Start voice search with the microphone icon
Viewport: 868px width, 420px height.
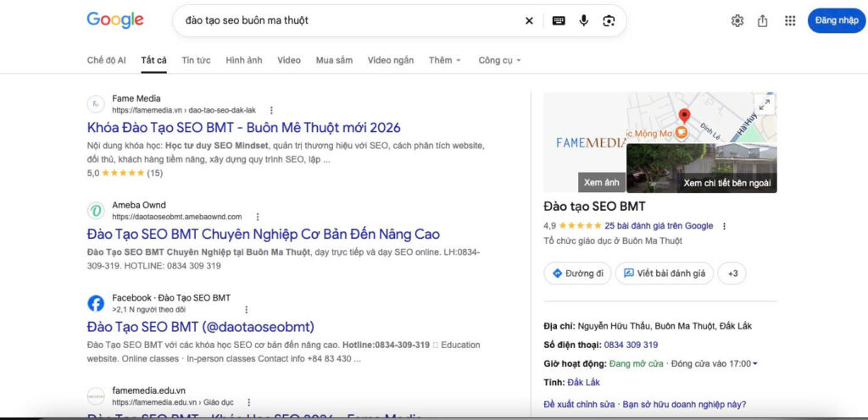(x=583, y=21)
